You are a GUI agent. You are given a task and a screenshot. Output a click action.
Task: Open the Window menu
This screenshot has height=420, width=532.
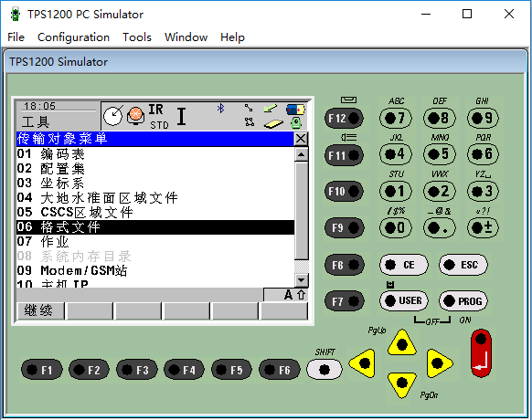pos(186,37)
